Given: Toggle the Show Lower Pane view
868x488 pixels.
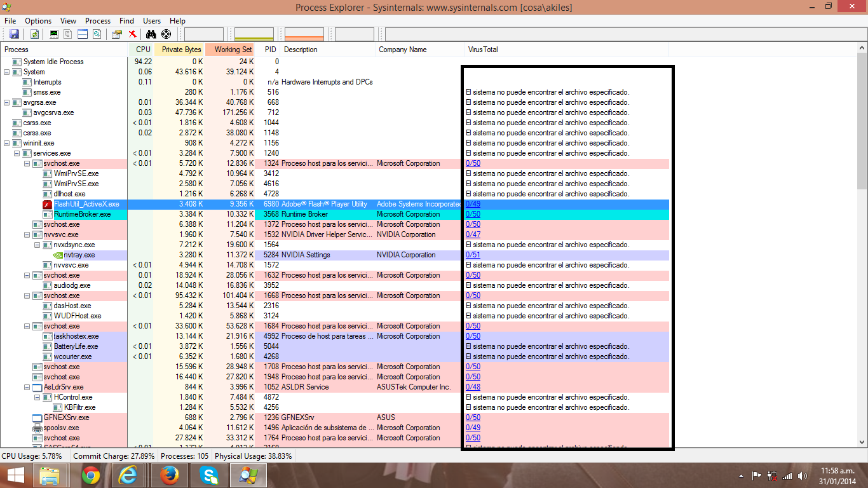Looking at the screenshot, I should pos(82,34).
